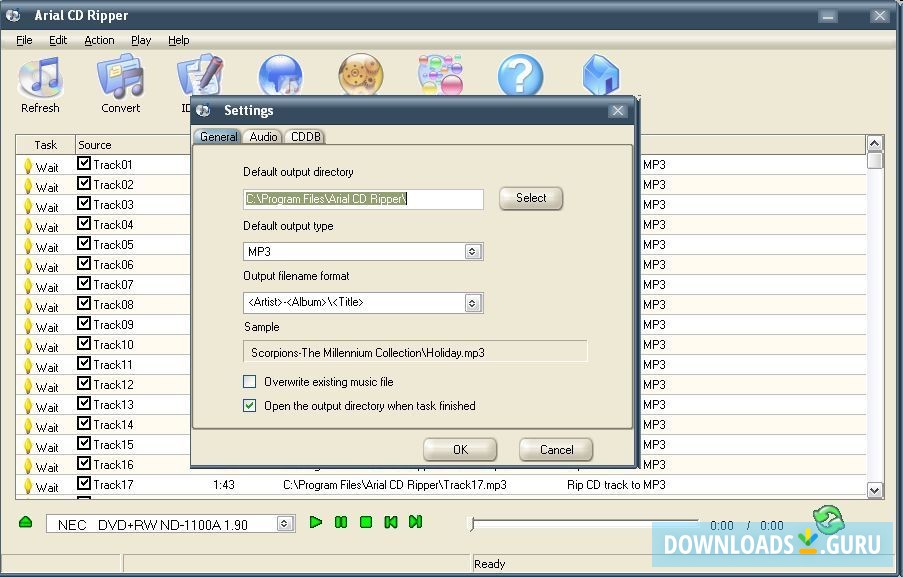Enable overwrite existing music file

coord(249,381)
